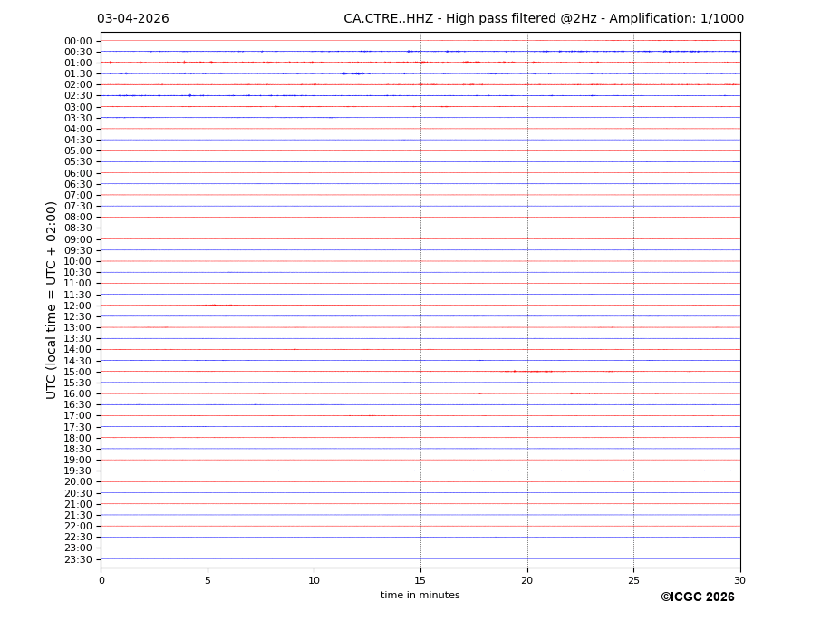This screenshot has height=631, width=840.
Task: Click the red seismic event on 15:00 trace
Action: pos(535,372)
